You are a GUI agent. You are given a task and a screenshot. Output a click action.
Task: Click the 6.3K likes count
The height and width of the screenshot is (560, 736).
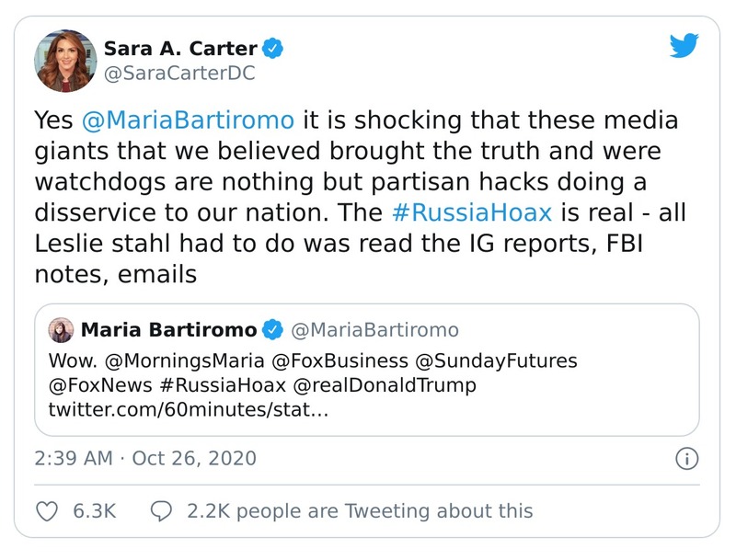coord(94,511)
